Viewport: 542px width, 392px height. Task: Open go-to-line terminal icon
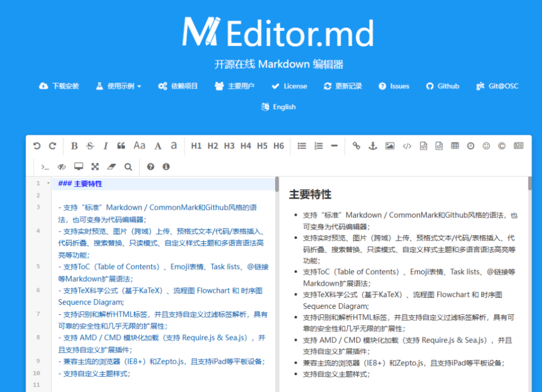(x=45, y=167)
